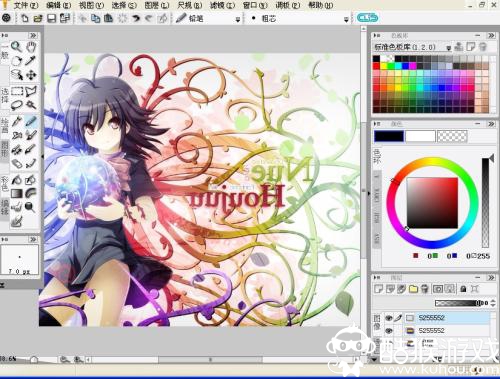Toggle the cyan button in top toolbar
Image resolution: width=500 pixels, height=379 pixels.
[x=368, y=18]
